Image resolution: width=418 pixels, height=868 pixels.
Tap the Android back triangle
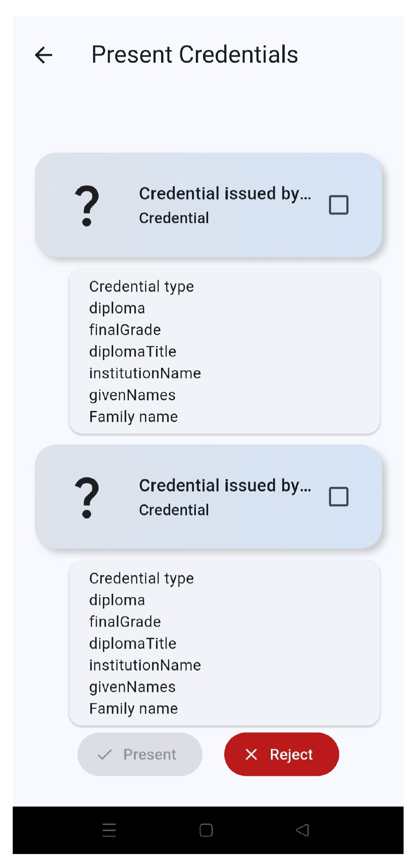(x=302, y=830)
